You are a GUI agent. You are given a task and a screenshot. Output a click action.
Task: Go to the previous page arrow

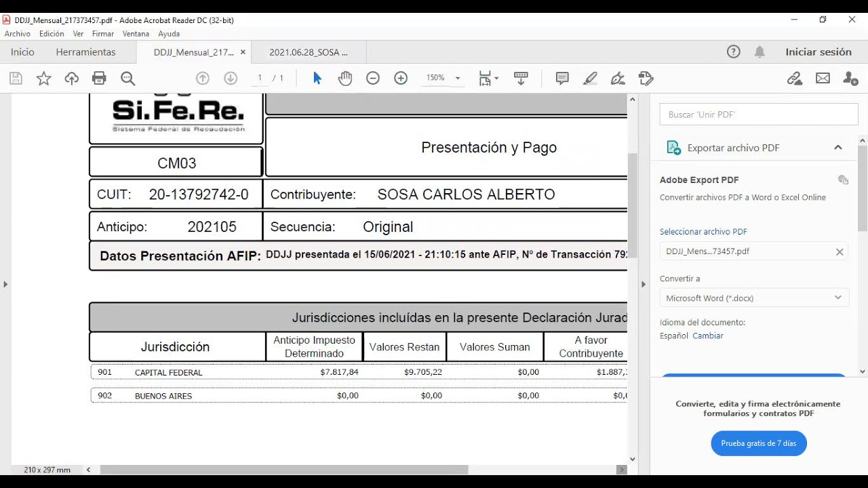pyautogui.click(x=202, y=79)
